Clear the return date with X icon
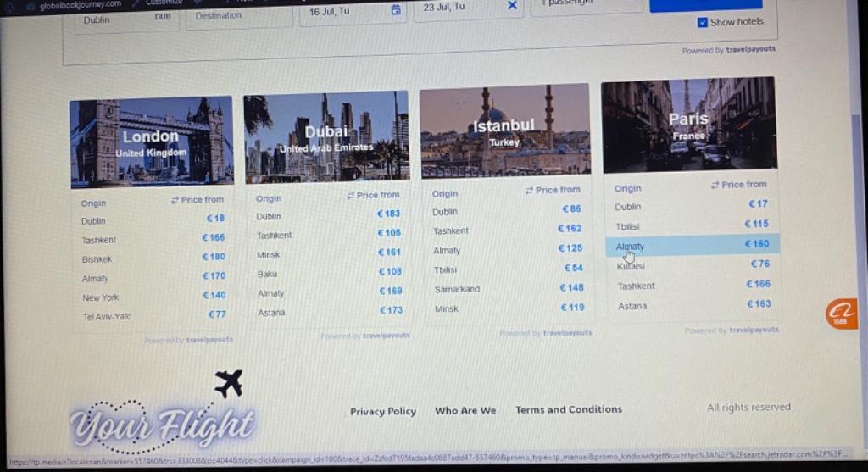 [512, 6]
